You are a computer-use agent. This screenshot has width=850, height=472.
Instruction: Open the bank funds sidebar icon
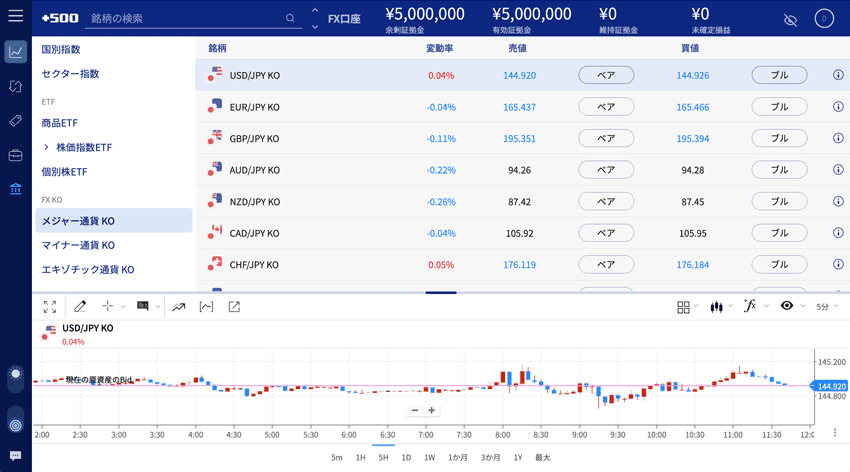point(16,189)
